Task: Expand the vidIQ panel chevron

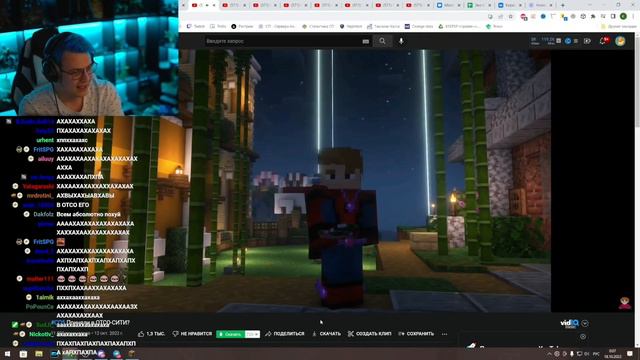Action: click(x=585, y=323)
